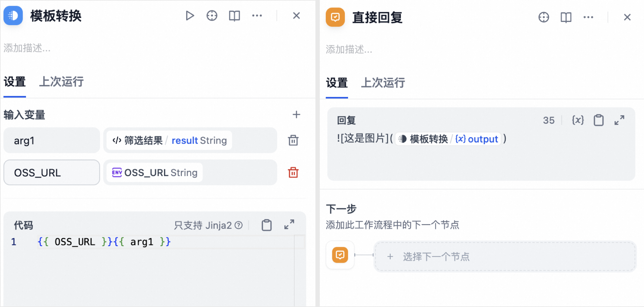The height and width of the screenshot is (307, 644).
Task: Open the 筛选结果 result variable selector
Action: click(x=190, y=140)
